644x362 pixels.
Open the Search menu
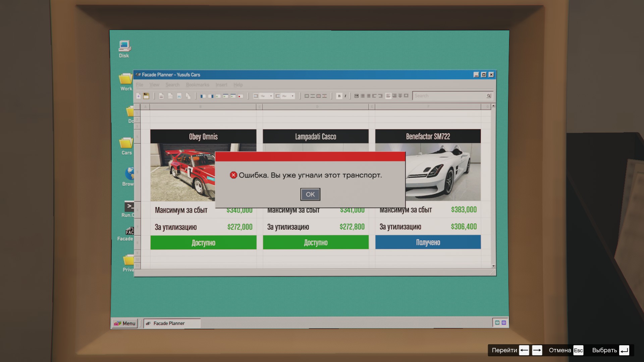pyautogui.click(x=172, y=85)
